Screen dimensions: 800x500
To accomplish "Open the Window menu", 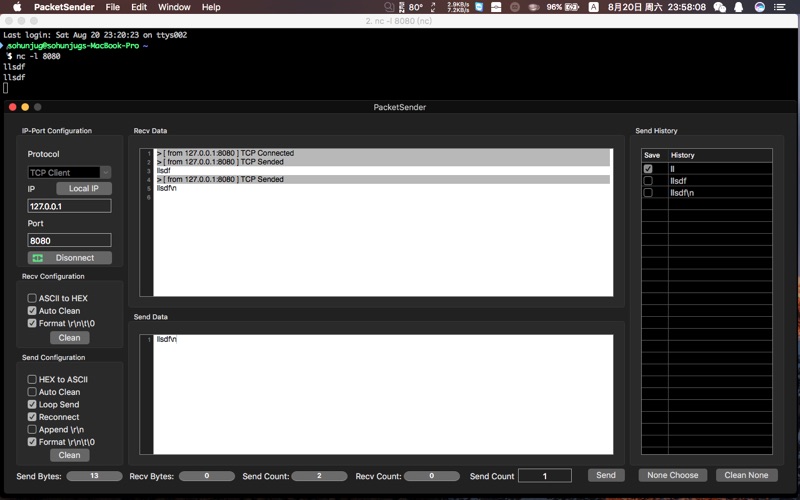I will (174, 7).
